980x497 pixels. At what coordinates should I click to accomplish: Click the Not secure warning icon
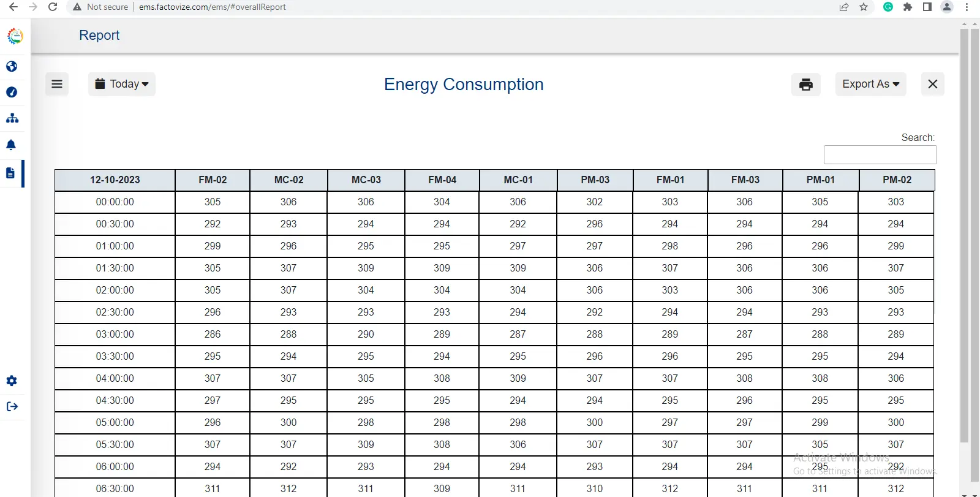click(x=77, y=7)
